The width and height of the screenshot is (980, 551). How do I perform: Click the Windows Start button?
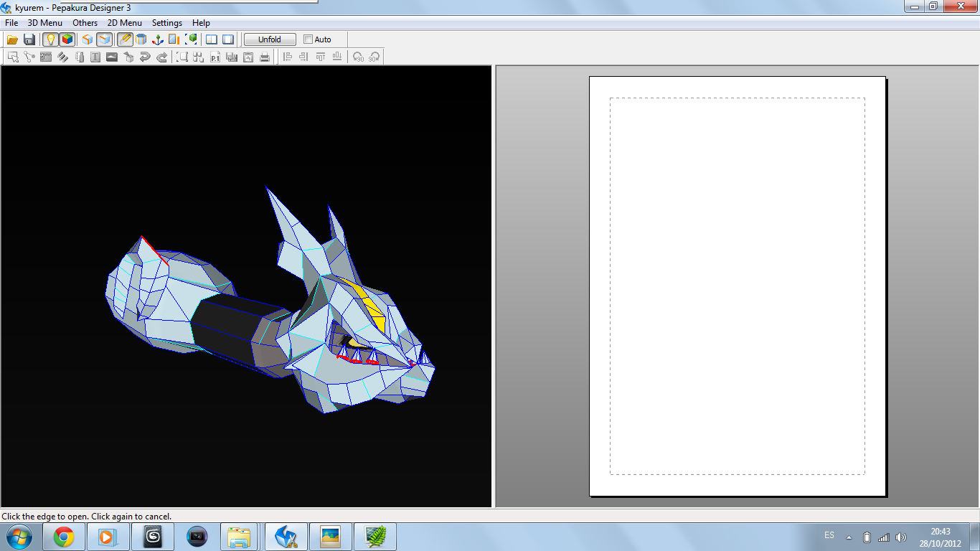point(18,537)
